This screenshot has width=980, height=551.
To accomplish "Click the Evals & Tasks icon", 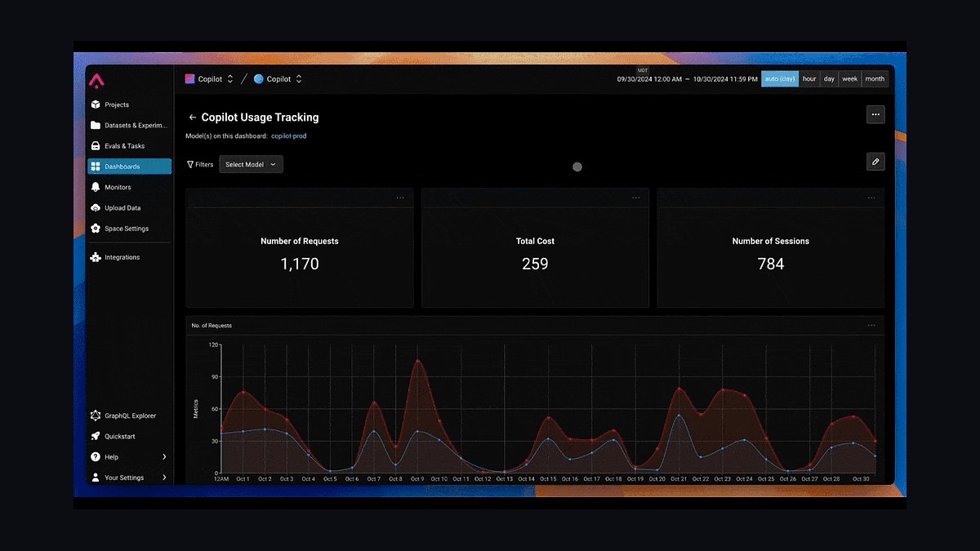I will [96, 146].
